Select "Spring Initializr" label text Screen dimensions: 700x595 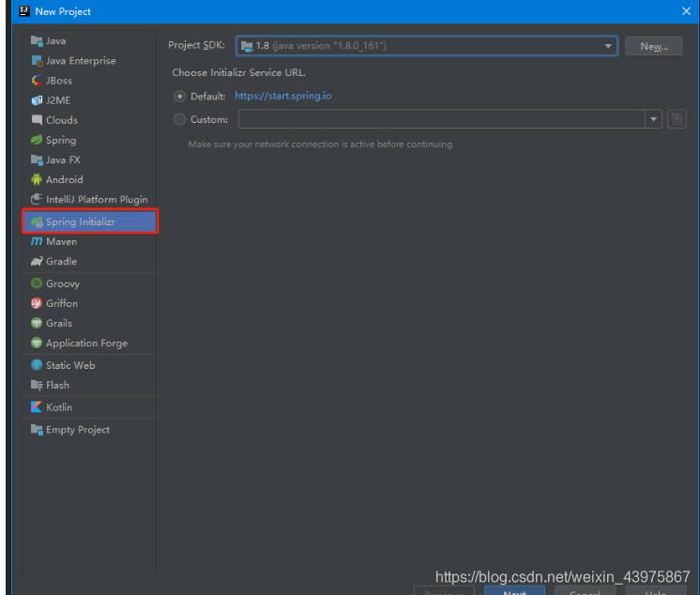(x=81, y=221)
